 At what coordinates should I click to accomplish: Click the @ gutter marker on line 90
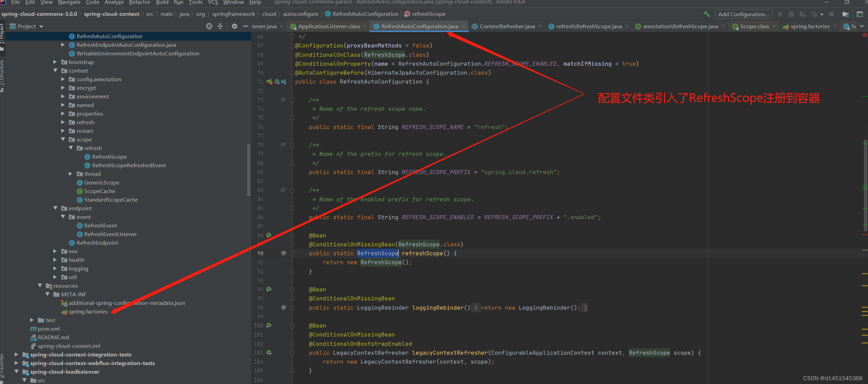(x=283, y=253)
